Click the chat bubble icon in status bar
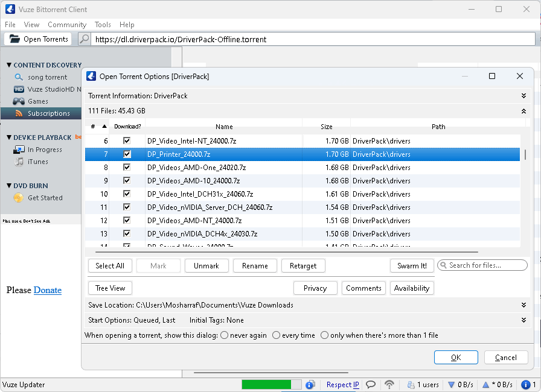The height and width of the screenshot is (392, 541). click(x=371, y=384)
